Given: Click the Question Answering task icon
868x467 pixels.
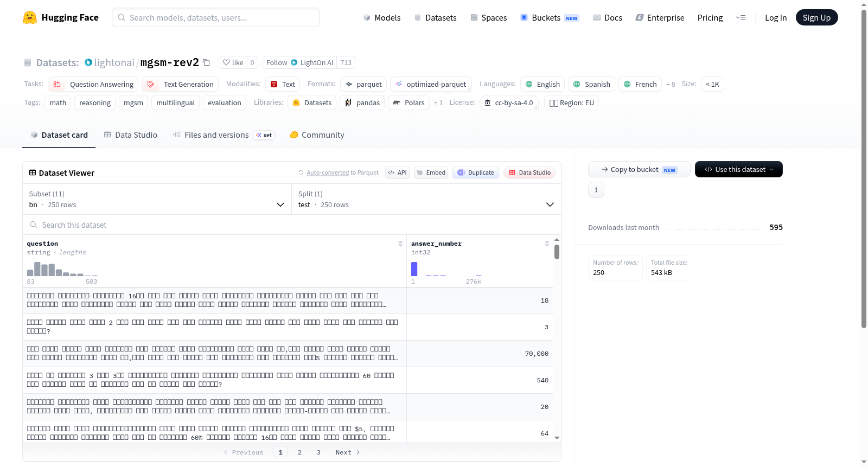Looking at the screenshot, I should (57, 84).
